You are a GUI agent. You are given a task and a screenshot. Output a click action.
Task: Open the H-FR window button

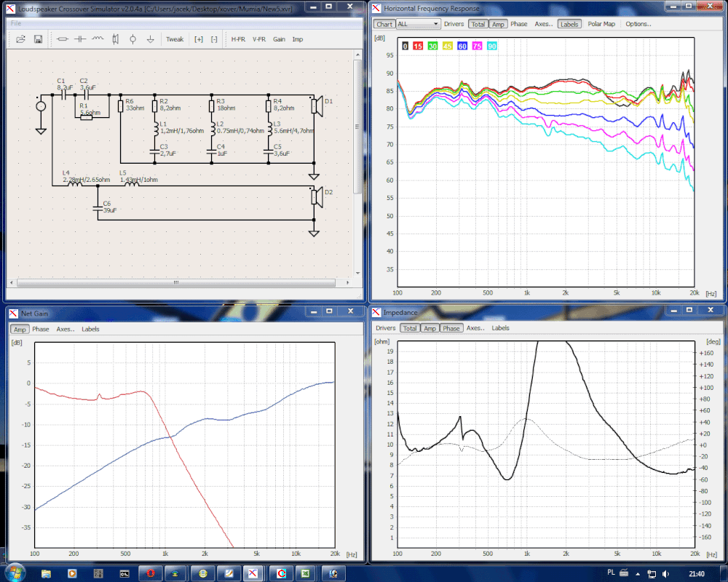238,39
